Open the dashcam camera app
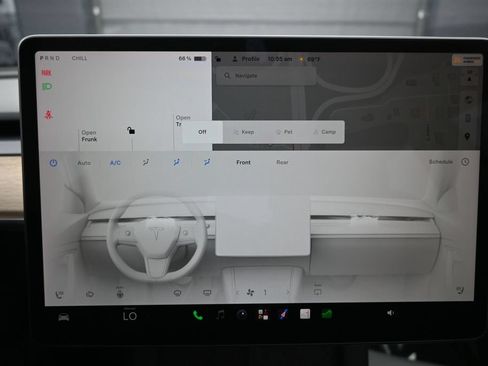This screenshot has width=488, height=366. (242, 314)
